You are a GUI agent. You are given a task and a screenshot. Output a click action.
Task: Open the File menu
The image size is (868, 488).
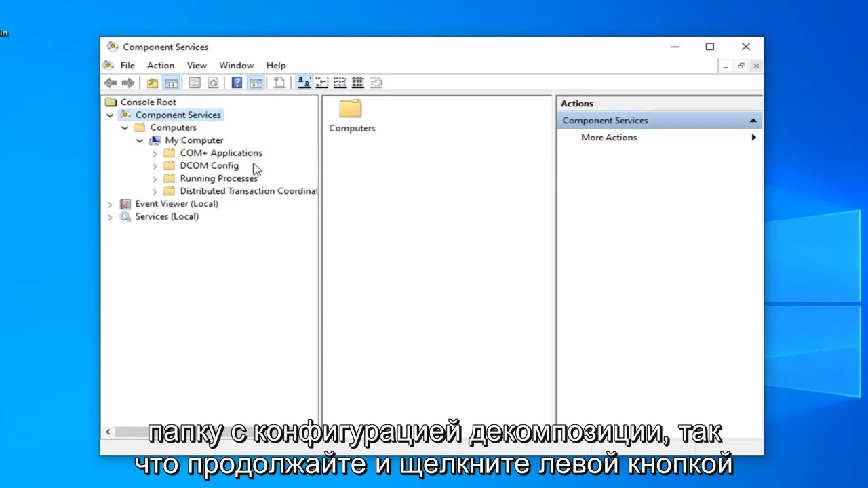click(127, 66)
